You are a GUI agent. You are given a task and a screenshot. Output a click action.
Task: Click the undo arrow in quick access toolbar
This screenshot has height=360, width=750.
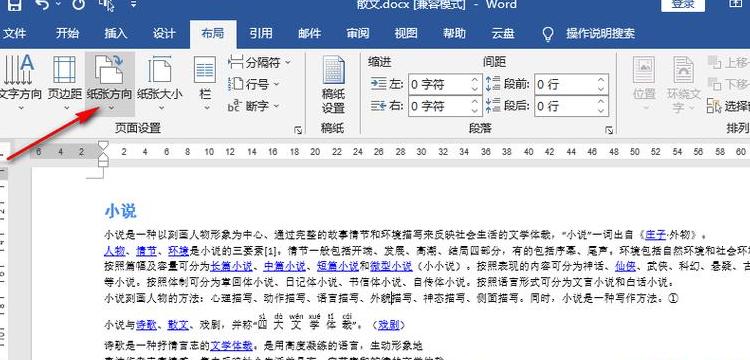point(42,5)
